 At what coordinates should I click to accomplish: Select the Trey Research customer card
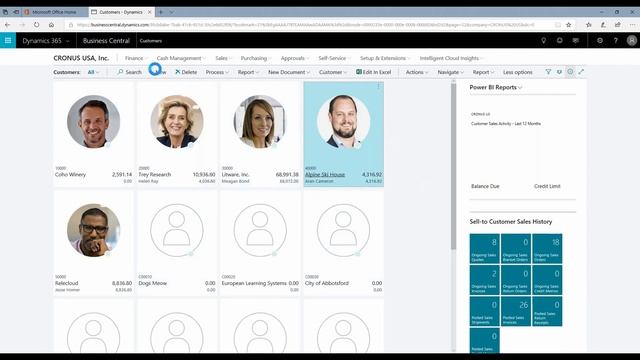177,134
